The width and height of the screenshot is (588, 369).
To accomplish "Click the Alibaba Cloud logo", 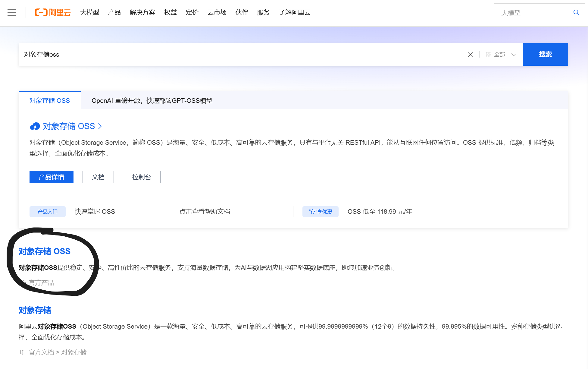I will 53,12.
